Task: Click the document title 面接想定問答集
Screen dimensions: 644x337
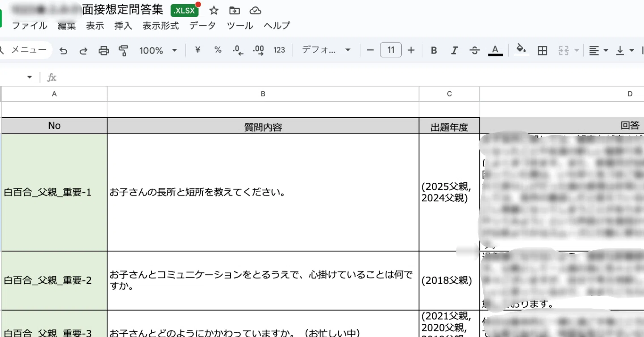Action: click(122, 10)
